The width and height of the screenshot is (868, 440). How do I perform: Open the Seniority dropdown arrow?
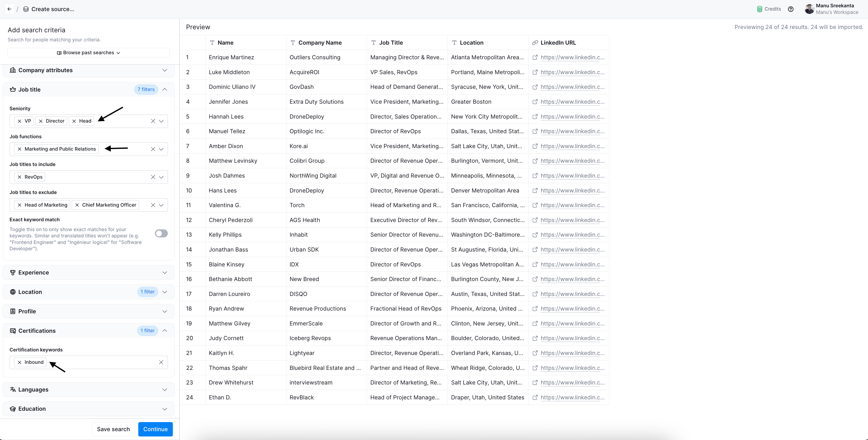(x=161, y=121)
